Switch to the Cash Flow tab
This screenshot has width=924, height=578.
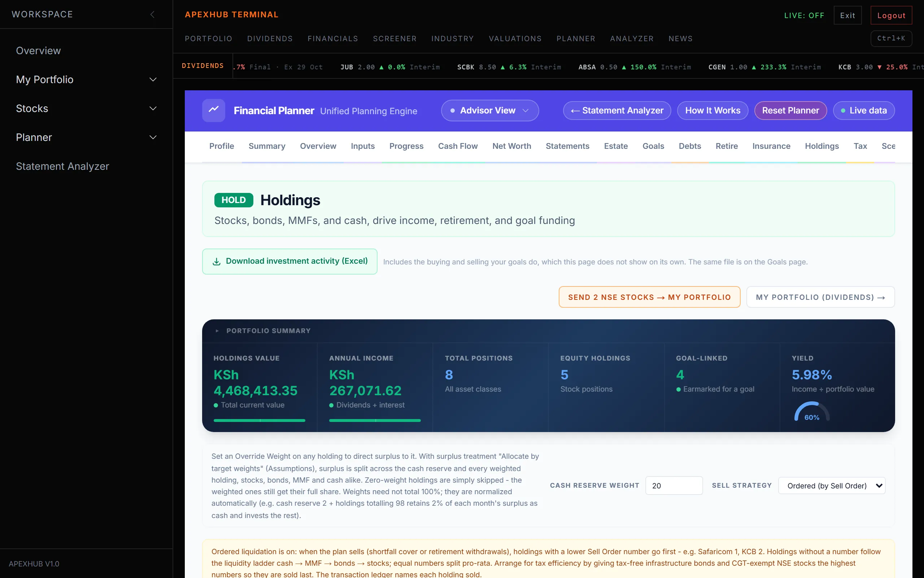point(458,146)
